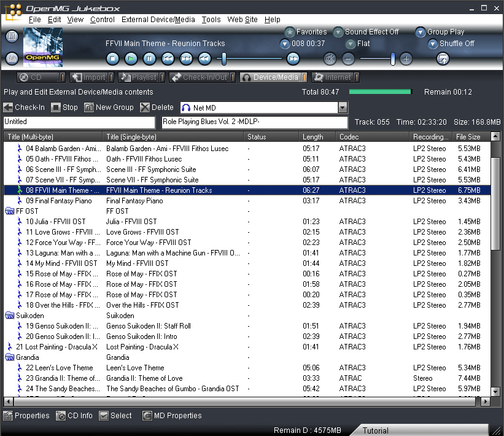Click the Stop transfer button

[x=64, y=107]
